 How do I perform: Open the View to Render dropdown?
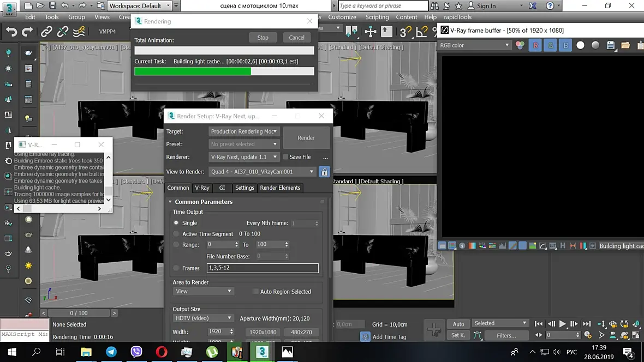tap(263, 172)
